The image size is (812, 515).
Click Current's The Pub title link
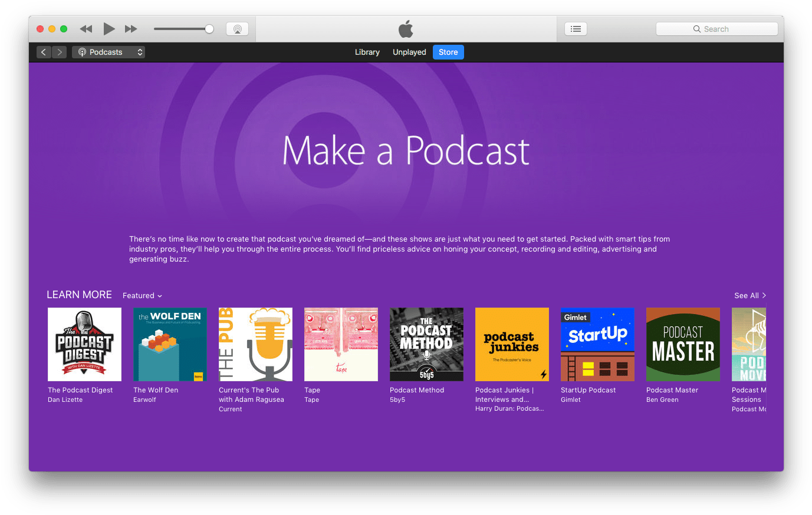[x=251, y=395]
